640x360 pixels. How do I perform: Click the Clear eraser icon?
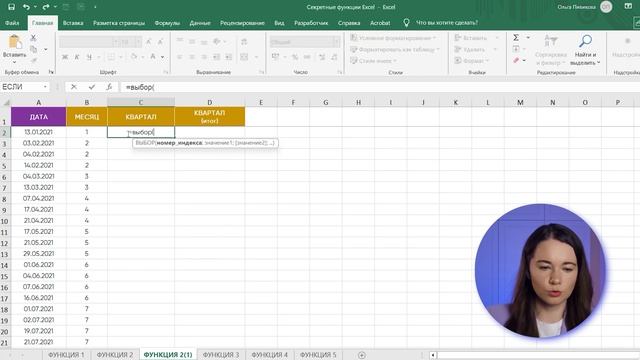coord(516,60)
